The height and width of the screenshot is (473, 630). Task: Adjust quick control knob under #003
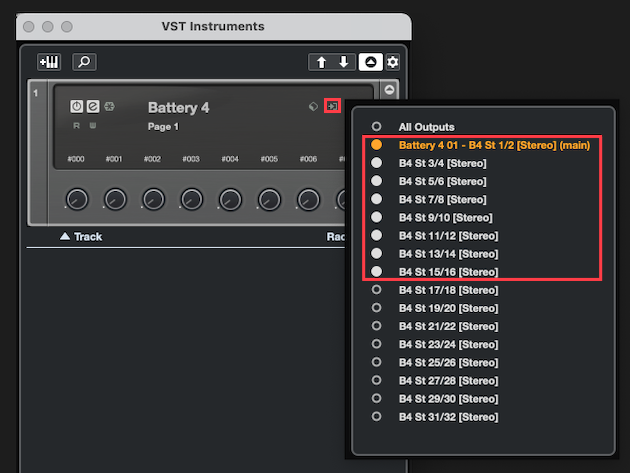[x=192, y=199]
